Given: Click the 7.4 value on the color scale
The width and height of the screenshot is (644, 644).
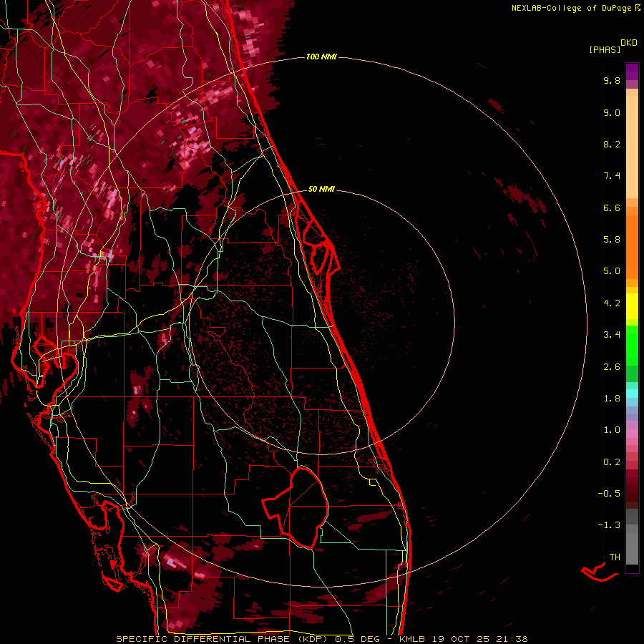Looking at the screenshot, I should tap(612, 176).
